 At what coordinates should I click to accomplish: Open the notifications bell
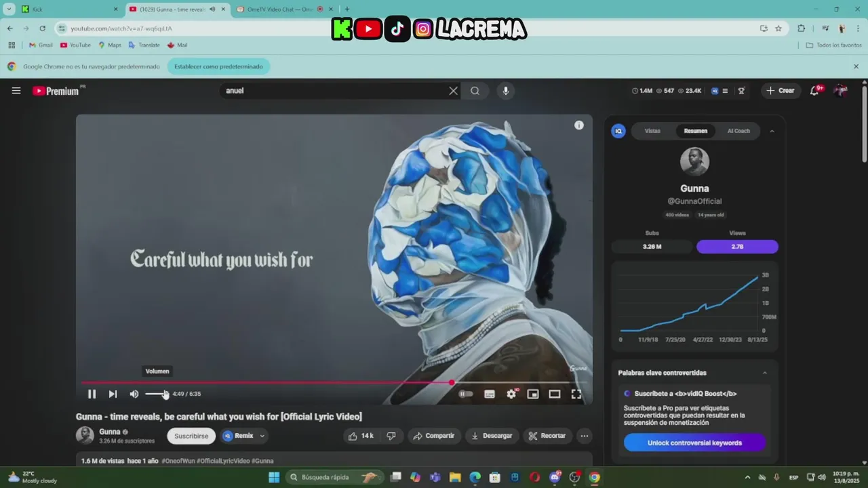(814, 91)
